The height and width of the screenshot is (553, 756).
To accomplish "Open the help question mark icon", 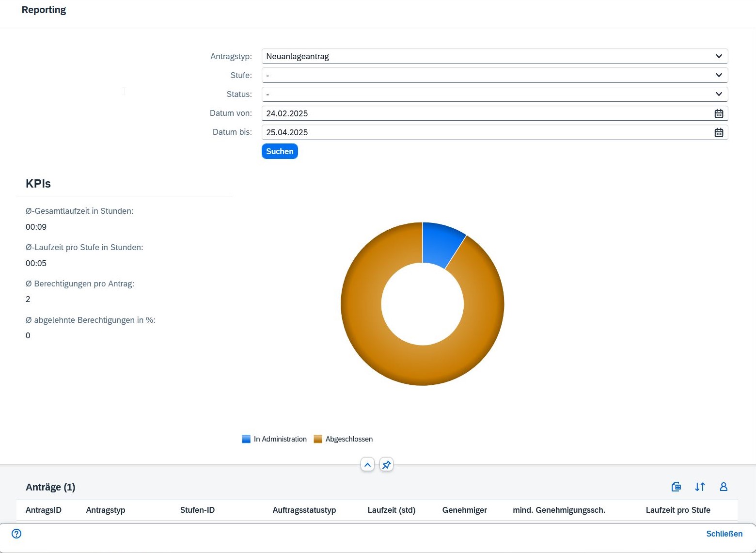I will click(16, 534).
